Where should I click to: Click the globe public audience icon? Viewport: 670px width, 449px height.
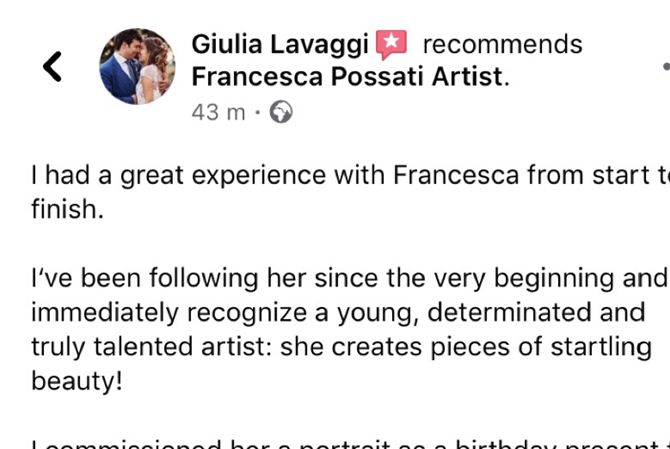pos(281,112)
